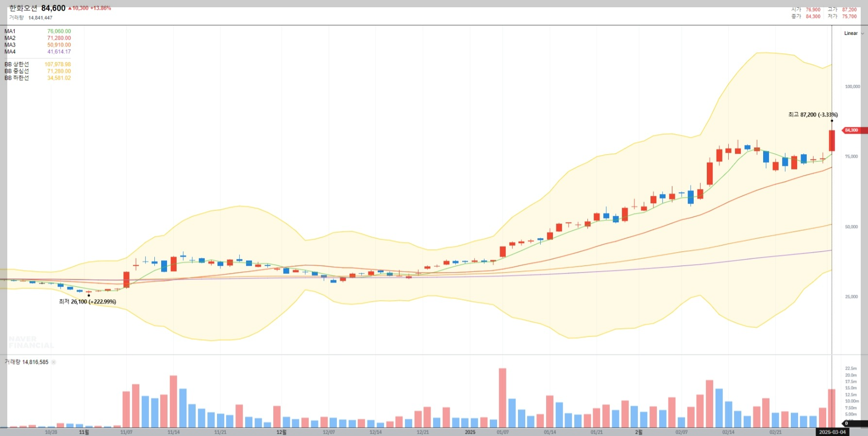Select the BB 중심선 legend label
The image size is (868, 436).
click(x=17, y=71)
